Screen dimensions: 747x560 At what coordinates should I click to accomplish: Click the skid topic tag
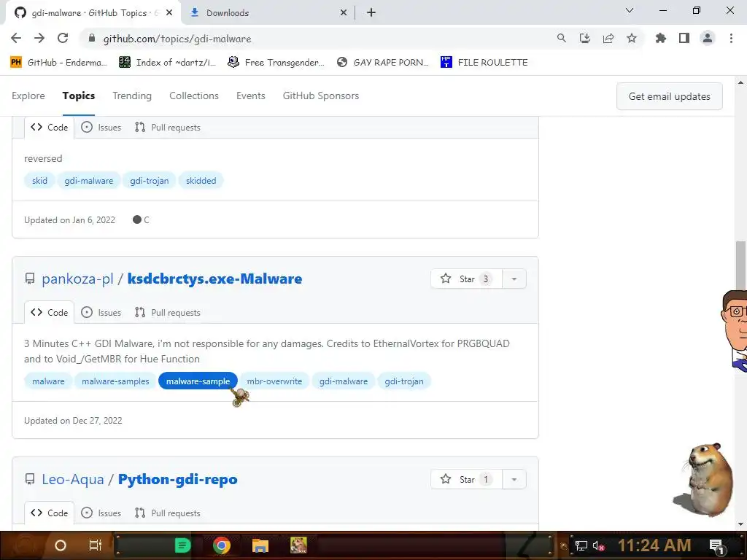click(39, 181)
